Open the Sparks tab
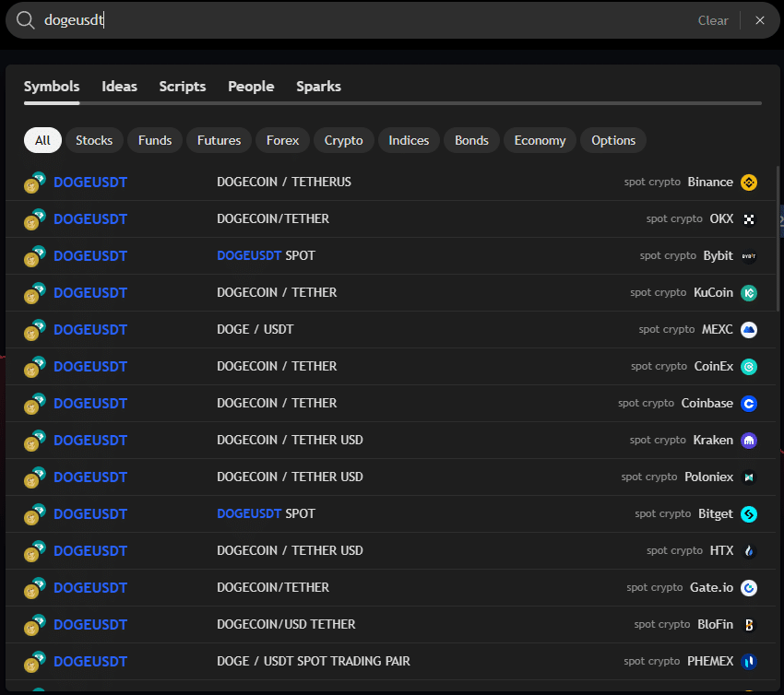This screenshot has width=784, height=695. pyautogui.click(x=318, y=87)
